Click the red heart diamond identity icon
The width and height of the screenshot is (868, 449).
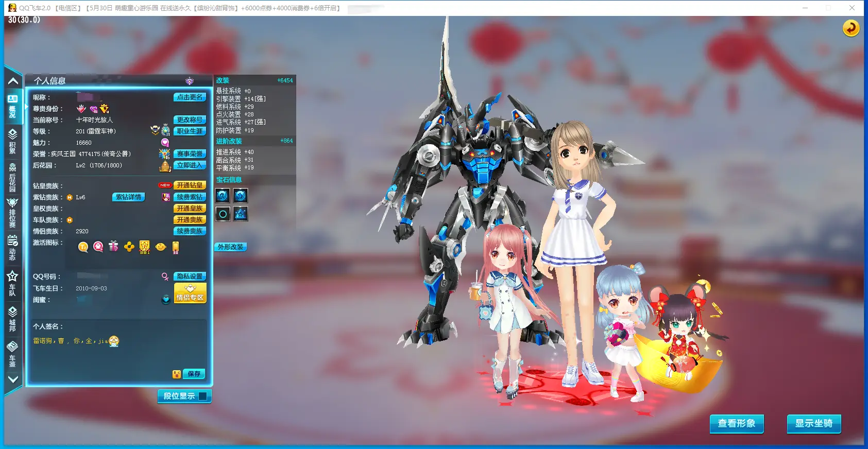pyautogui.click(x=81, y=109)
